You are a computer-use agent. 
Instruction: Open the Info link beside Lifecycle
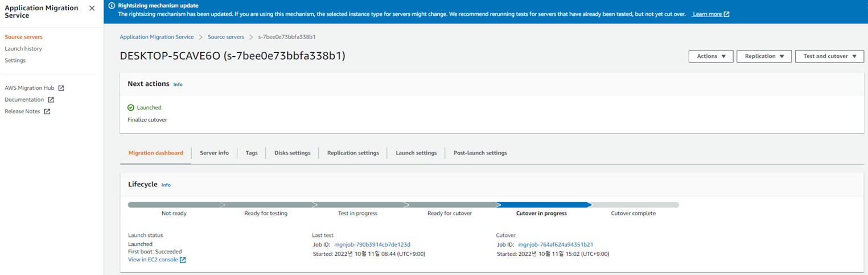coord(166,185)
